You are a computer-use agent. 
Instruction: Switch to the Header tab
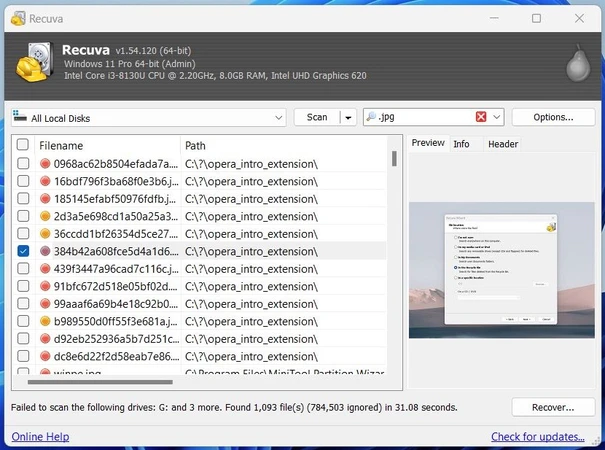tap(502, 144)
